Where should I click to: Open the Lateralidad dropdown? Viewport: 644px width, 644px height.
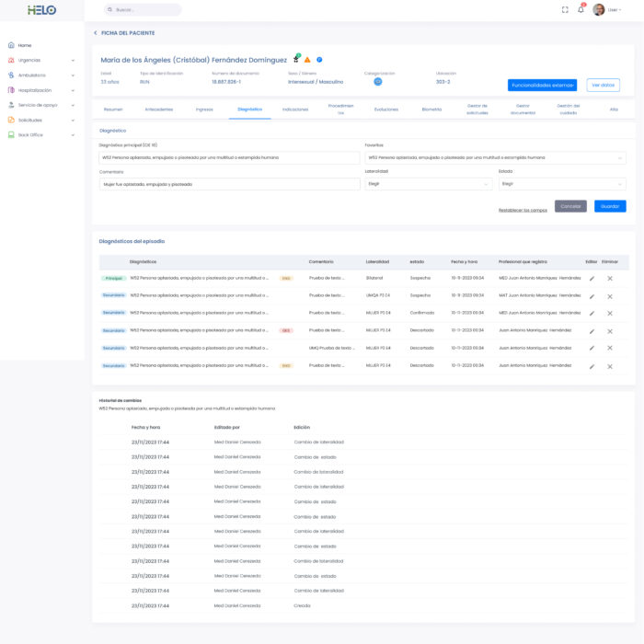pos(429,184)
